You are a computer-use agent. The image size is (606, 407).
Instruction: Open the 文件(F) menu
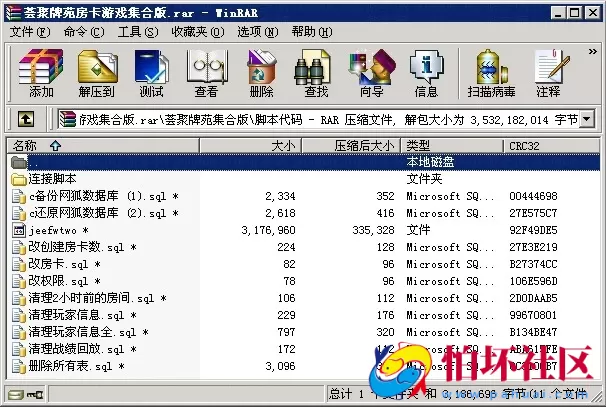tap(30, 32)
